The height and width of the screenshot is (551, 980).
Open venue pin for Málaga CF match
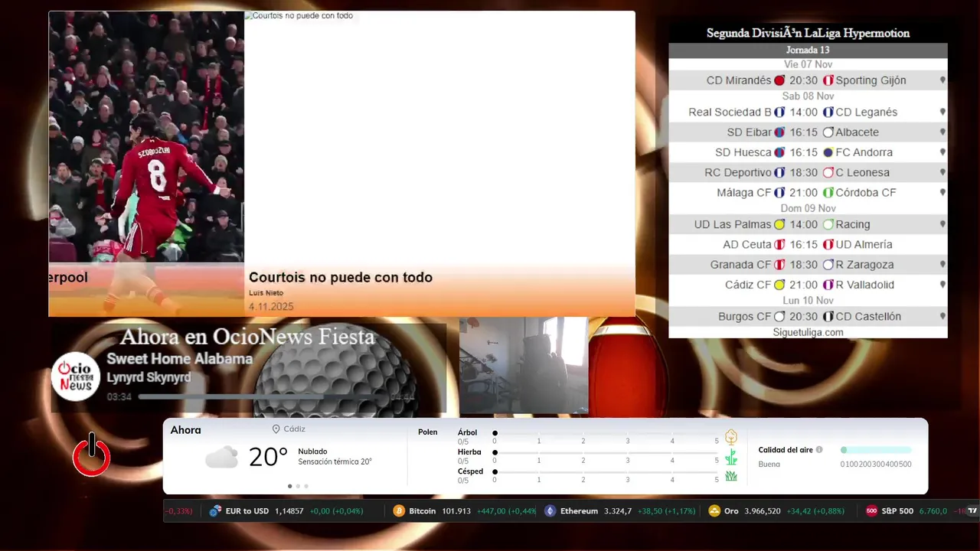point(942,193)
